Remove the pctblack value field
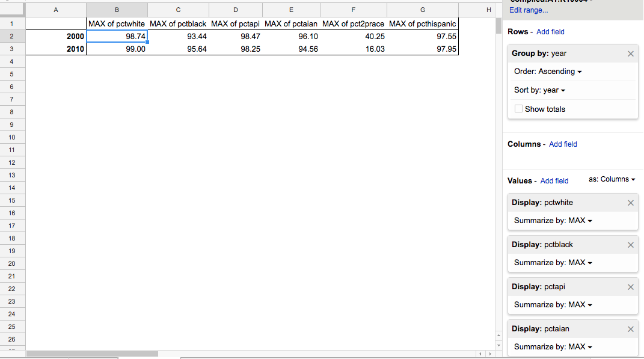Image resolution: width=644 pixels, height=359 pixels. [630, 245]
